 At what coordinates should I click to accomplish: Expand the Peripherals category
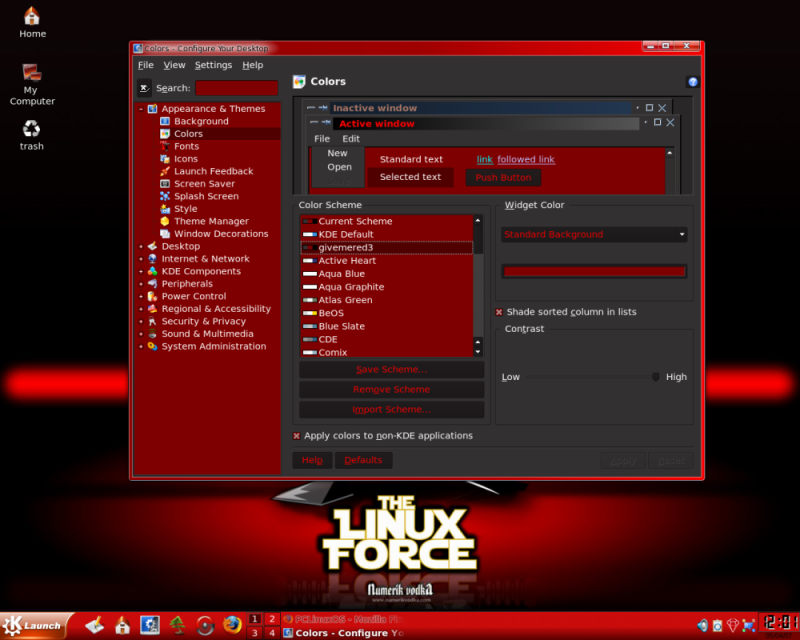tap(141, 284)
